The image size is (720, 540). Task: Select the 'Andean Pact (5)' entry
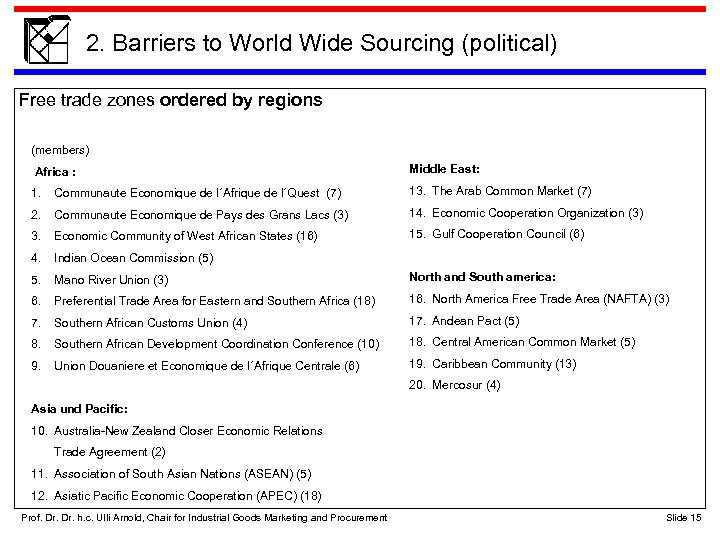coord(475,321)
